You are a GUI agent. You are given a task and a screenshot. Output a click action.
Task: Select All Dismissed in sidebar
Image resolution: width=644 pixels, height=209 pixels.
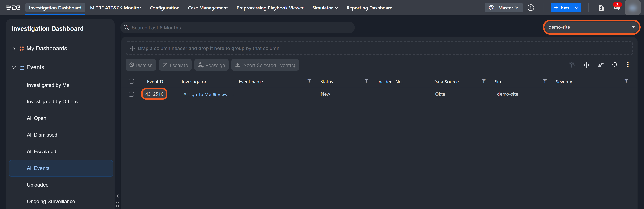pos(42,135)
